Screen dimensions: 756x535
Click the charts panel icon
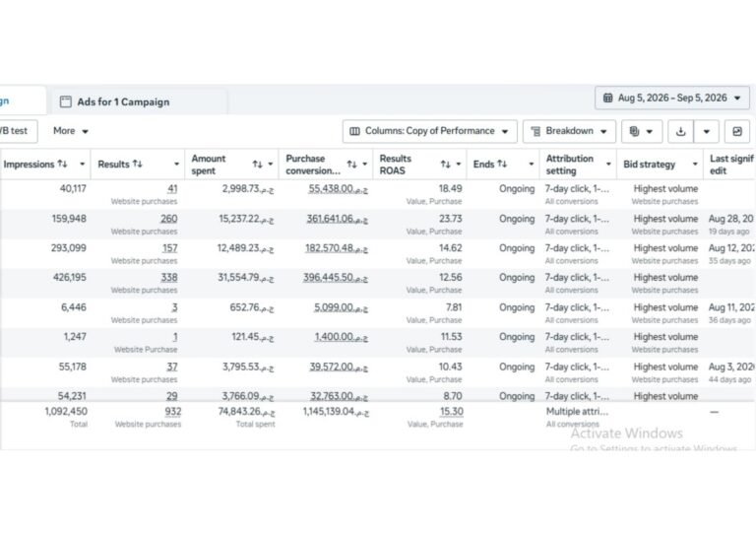tap(737, 131)
